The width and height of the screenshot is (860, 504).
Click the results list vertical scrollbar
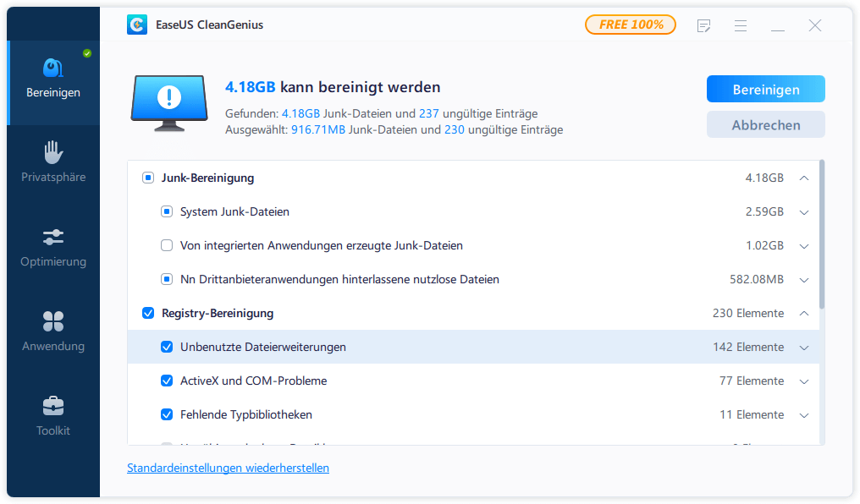822,234
